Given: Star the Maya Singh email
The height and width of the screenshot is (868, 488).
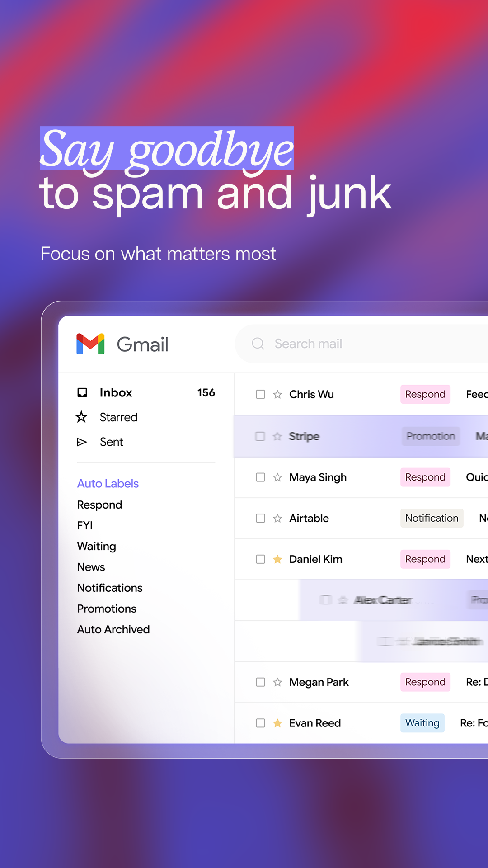Looking at the screenshot, I should click(277, 477).
